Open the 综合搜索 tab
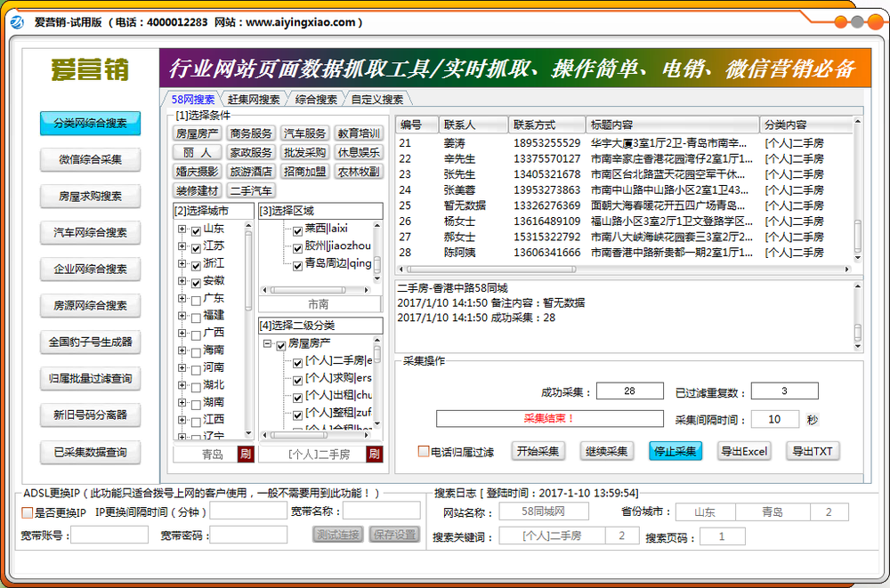The height and width of the screenshot is (588, 890). coord(316,100)
